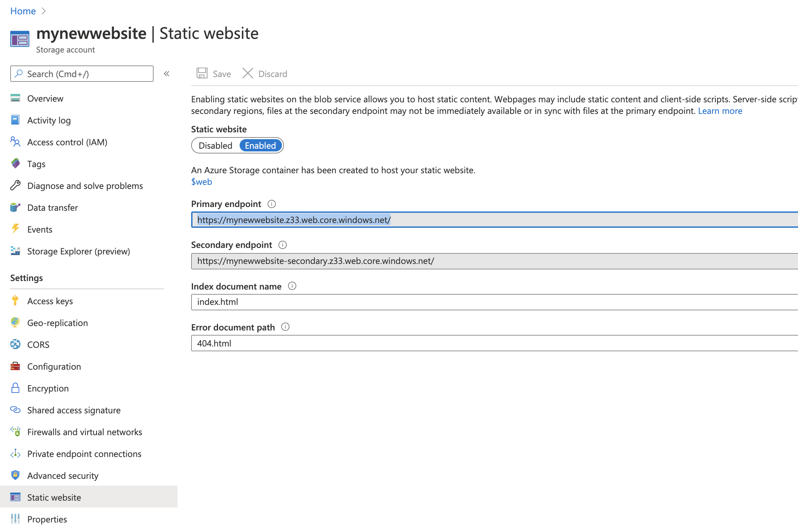This screenshot has height=532, width=798.
Task: Click the Storage Explorer (preview) icon
Action: tap(15, 251)
